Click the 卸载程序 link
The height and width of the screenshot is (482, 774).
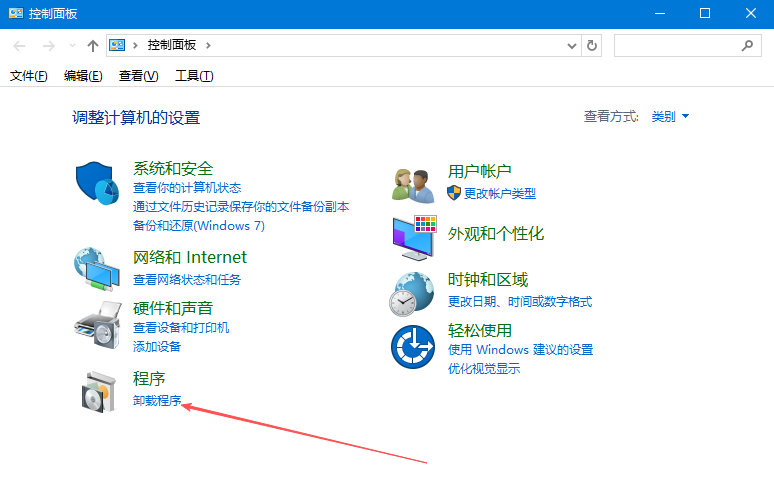pyautogui.click(x=157, y=401)
